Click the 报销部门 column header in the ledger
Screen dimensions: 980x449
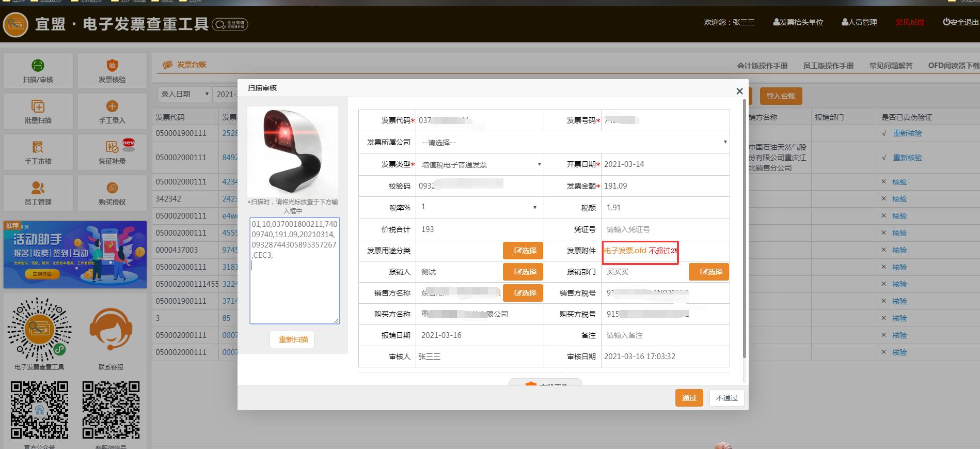pyautogui.click(x=829, y=117)
